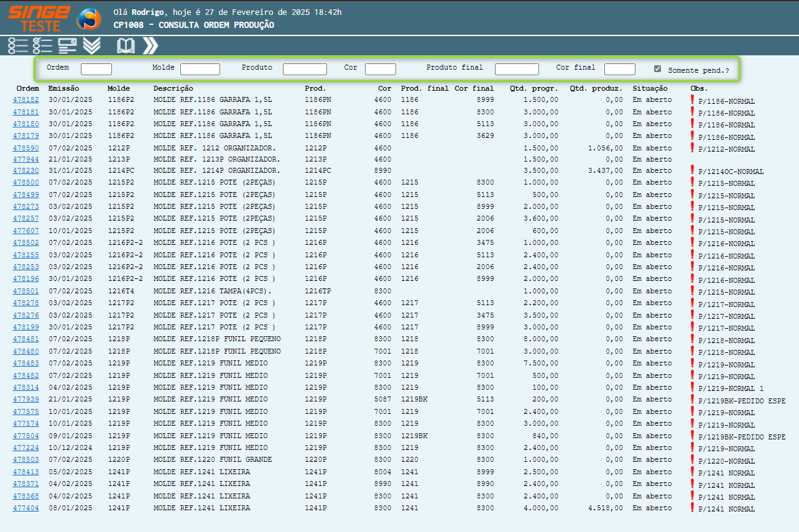
Task: Open the search form icon
Action: click(67, 45)
